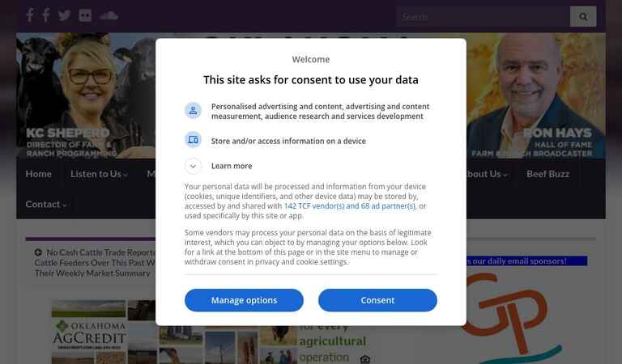Image resolution: width=622 pixels, height=364 pixels.
Task: Click the previous headline arrow icon
Action: coord(38,252)
